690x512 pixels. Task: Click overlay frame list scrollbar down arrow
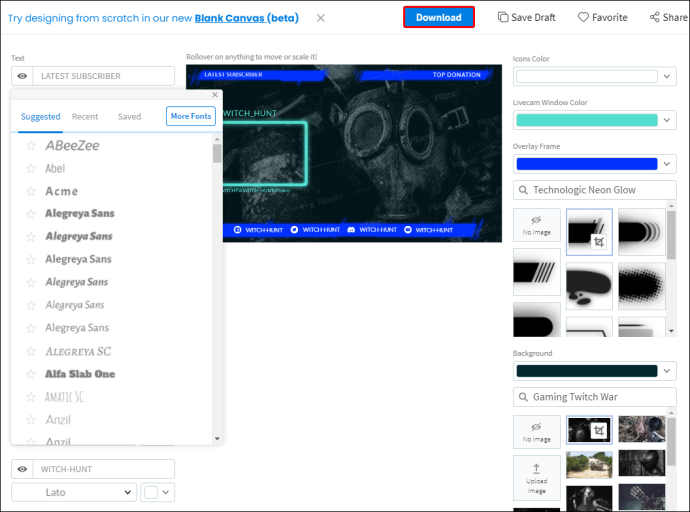click(x=671, y=331)
